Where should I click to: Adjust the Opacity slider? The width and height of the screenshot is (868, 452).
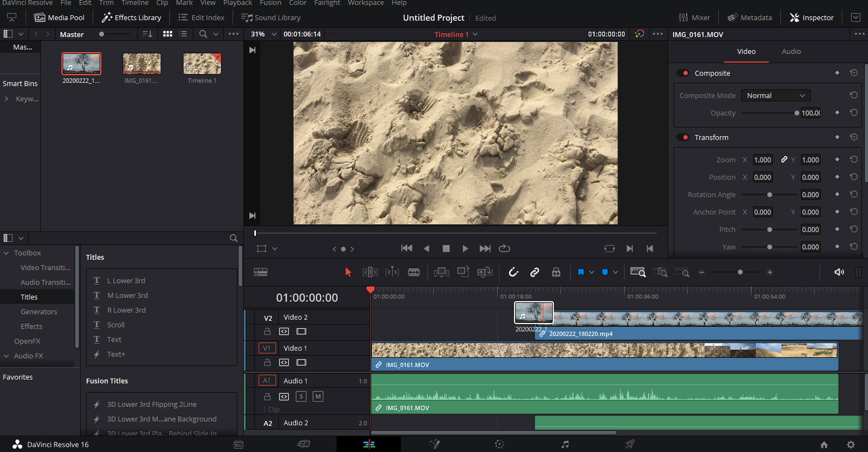(x=771, y=113)
